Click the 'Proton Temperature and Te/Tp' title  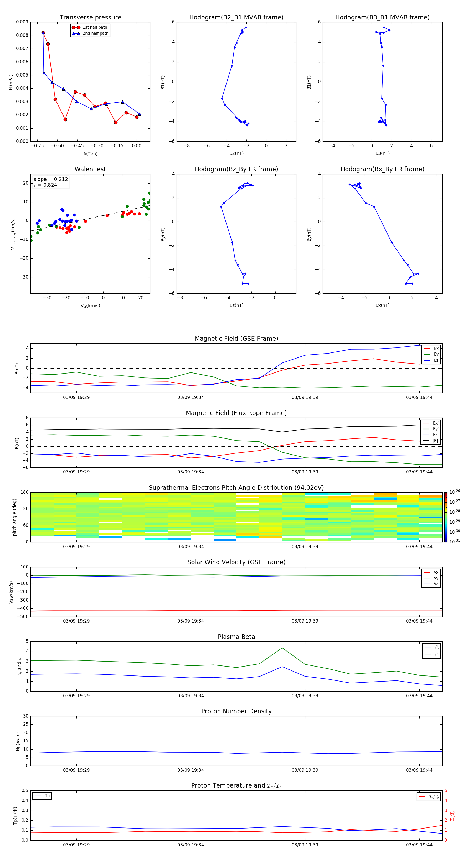236,786
